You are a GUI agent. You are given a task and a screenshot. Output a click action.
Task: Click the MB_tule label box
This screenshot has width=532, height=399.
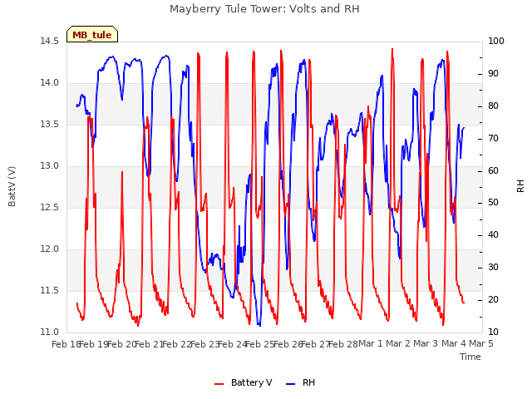[x=92, y=34]
